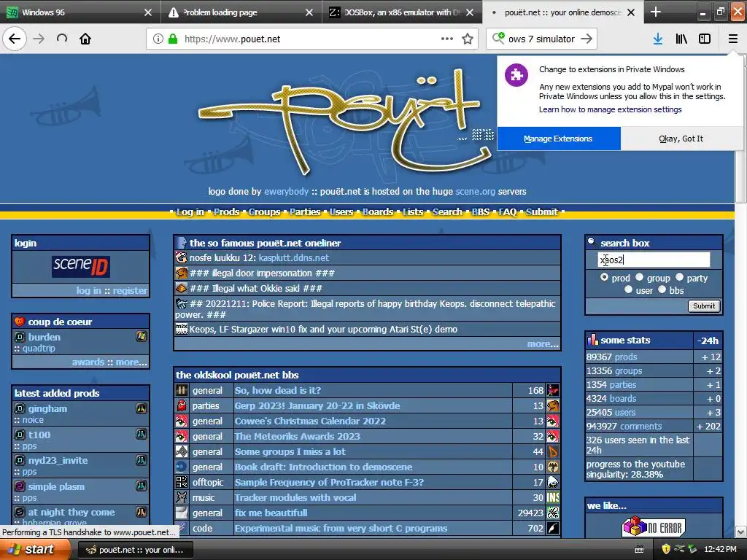Screen dimensions: 747x560
Task: Select the bbs radio button
Action: [662, 289]
